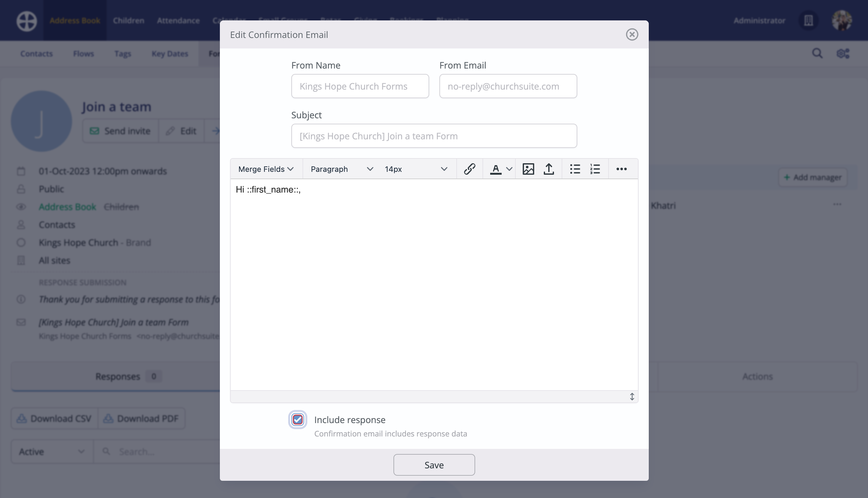Open the Attendance module tab
Screen dimensions: 868x498
click(178, 20)
